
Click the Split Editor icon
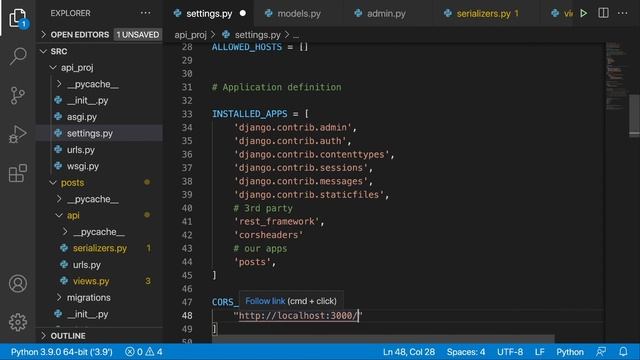(x=603, y=13)
